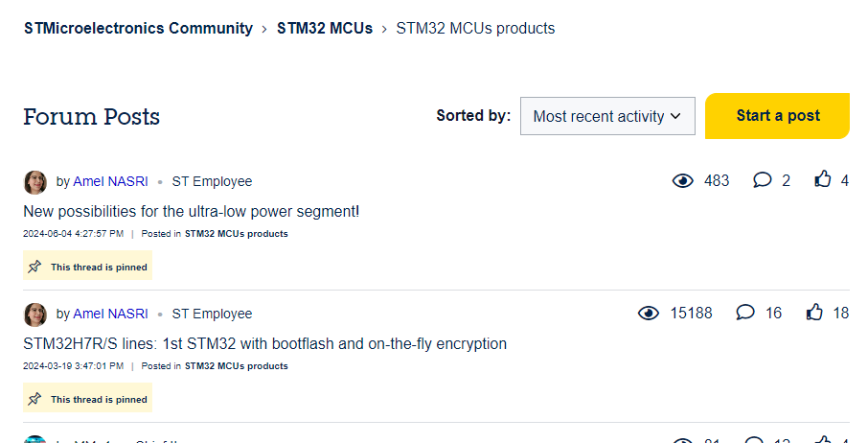Open 'STM32 MCUs products' board link under second post
The height and width of the screenshot is (443, 868).
[236, 366]
